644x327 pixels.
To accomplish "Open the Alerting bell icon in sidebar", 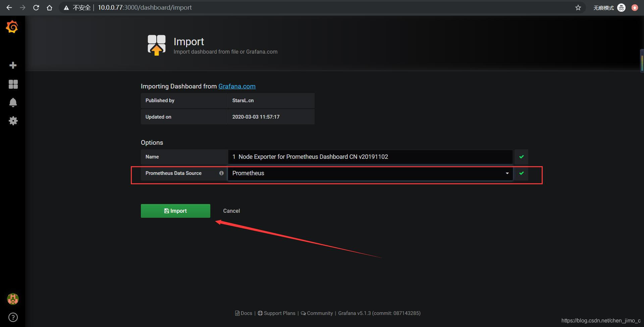I will (13, 103).
